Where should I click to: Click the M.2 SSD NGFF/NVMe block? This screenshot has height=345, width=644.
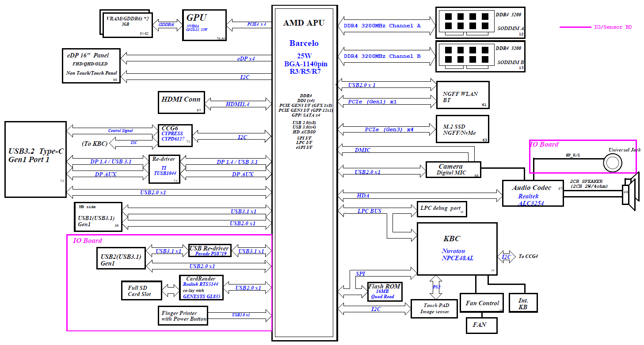click(x=462, y=129)
